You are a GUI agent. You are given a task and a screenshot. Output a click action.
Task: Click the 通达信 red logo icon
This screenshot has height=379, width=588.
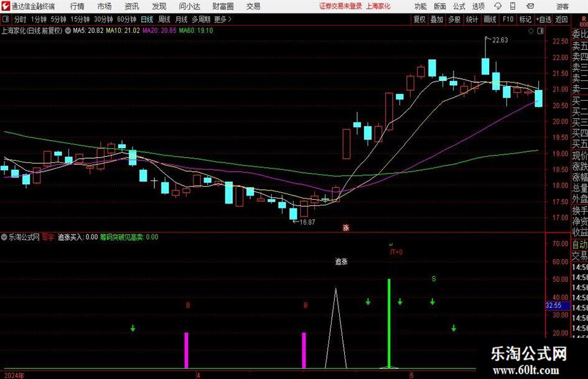6,6
